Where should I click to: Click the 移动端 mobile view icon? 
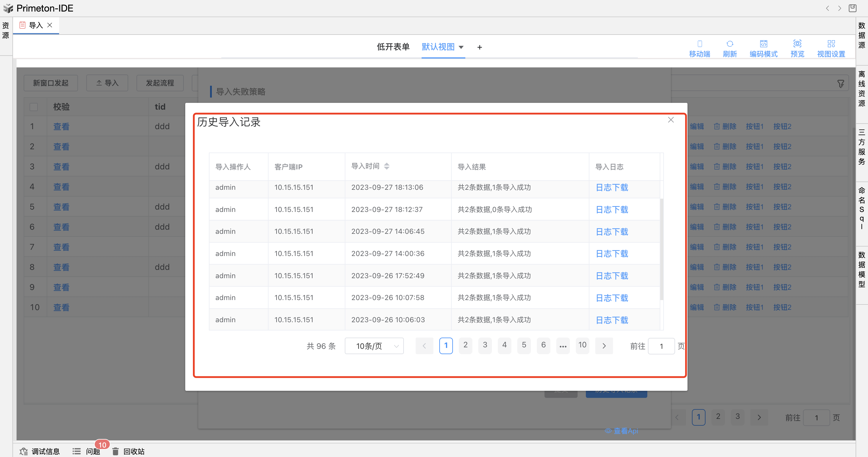[700, 44]
